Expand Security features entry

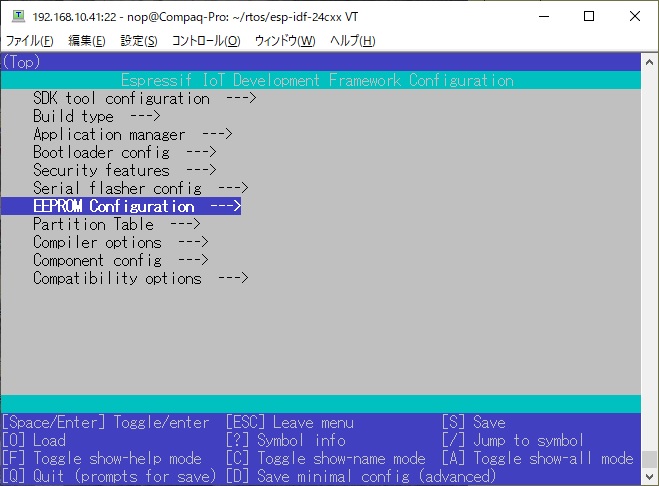click(124, 171)
